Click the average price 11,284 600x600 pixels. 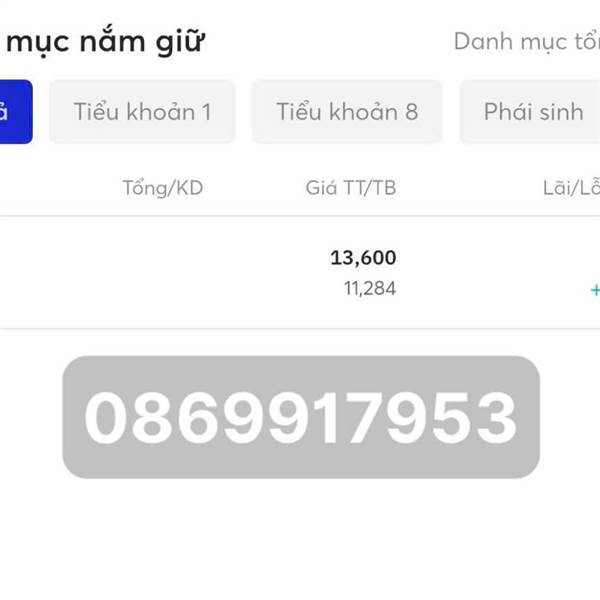pyautogui.click(x=370, y=288)
